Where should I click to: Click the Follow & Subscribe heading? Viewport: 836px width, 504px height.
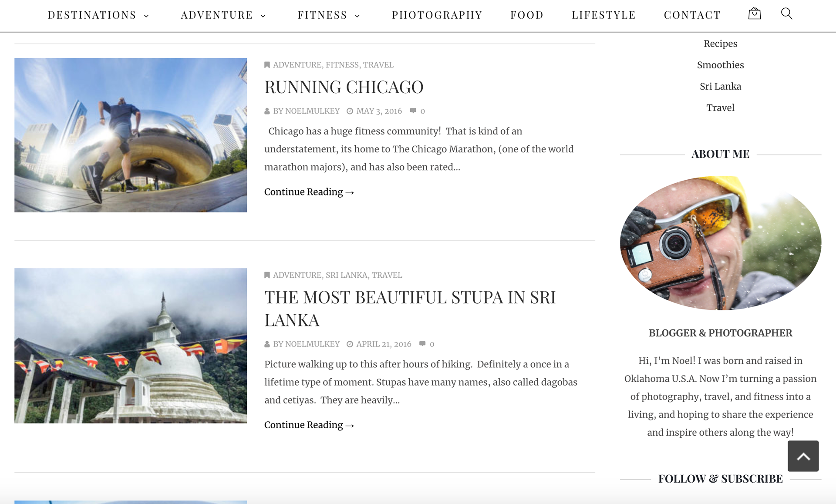(x=721, y=479)
